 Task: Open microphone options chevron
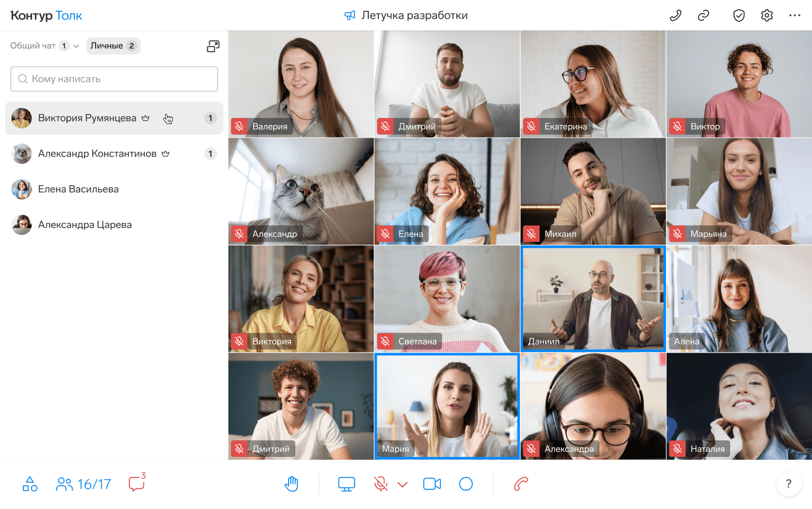(x=403, y=484)
